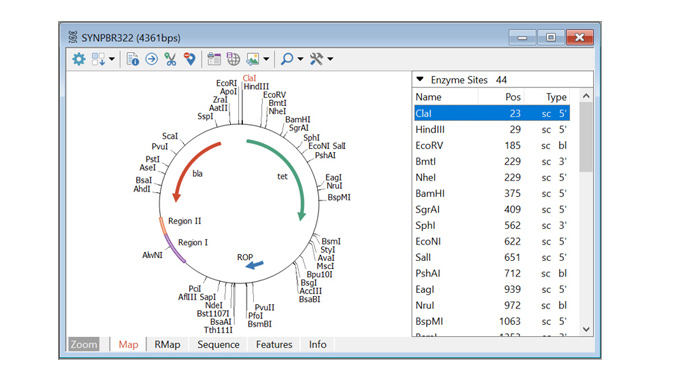Open the globe web lookup icon
The width and height of the screenshot is (678, 381).
tap(233, 59)
